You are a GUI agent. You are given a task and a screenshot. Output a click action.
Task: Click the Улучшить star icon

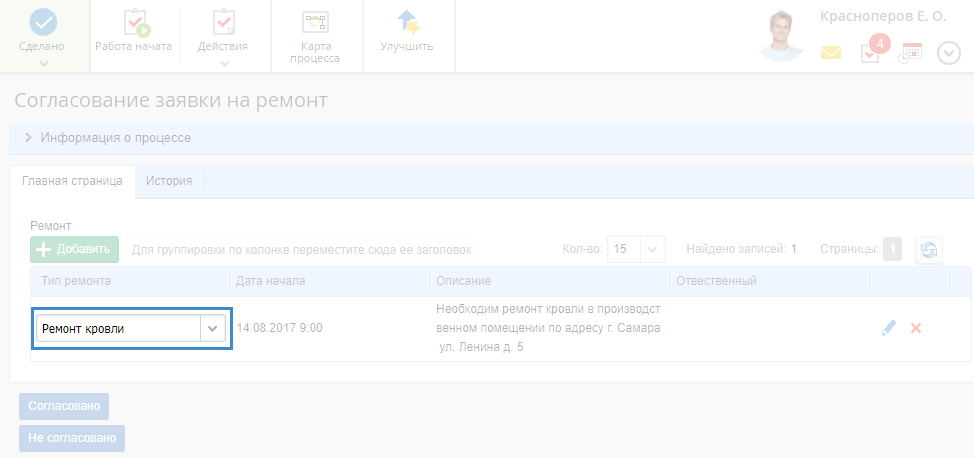408,21
